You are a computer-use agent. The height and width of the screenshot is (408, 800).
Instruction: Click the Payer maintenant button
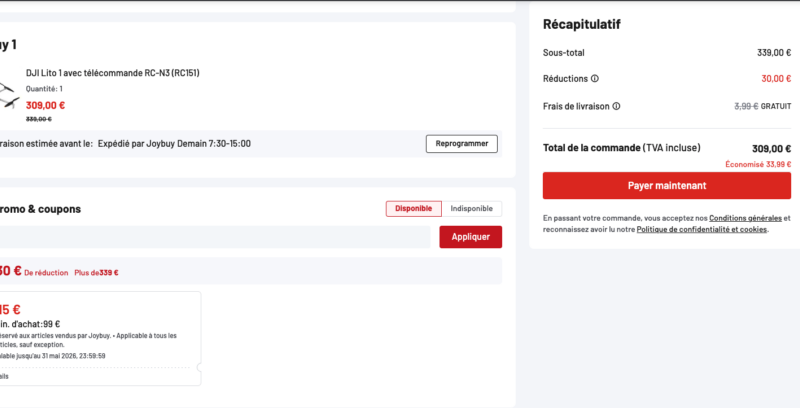(x=667, y=186)
